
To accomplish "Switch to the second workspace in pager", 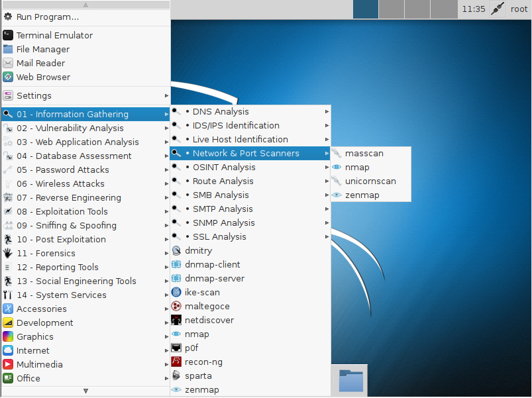I will tap(391, 9).
